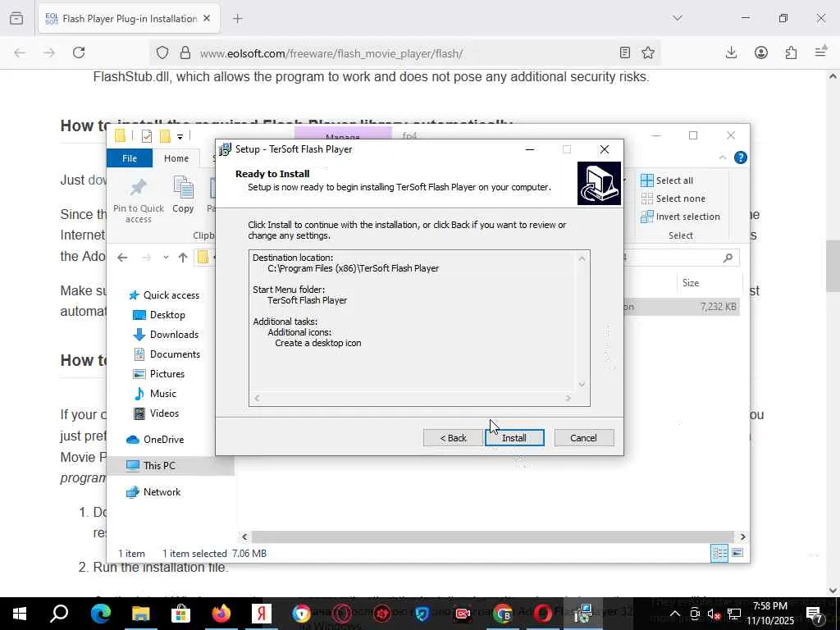Click Install in the TerSoft setup dialog

[514, 438]
